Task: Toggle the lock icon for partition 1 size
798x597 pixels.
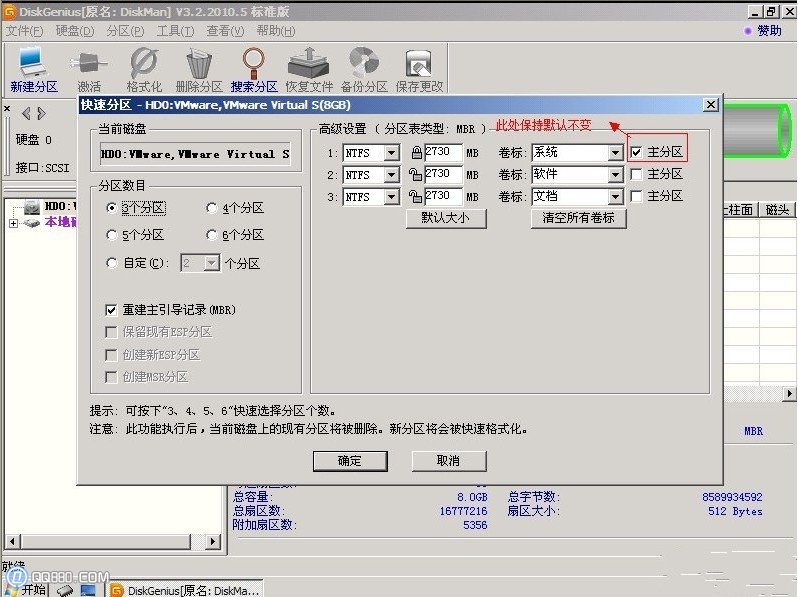Action: click(x=417, y=153)
